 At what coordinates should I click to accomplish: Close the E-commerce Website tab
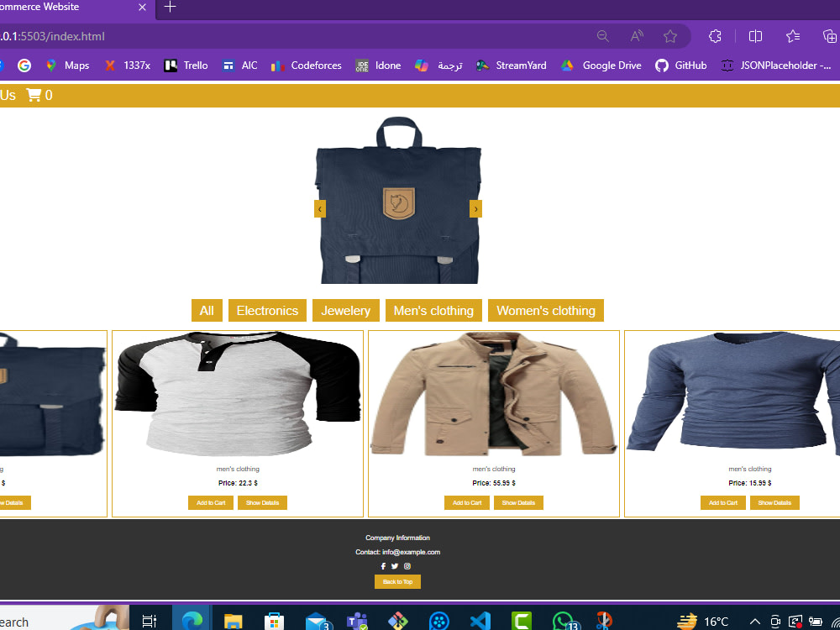pos(142,7)
